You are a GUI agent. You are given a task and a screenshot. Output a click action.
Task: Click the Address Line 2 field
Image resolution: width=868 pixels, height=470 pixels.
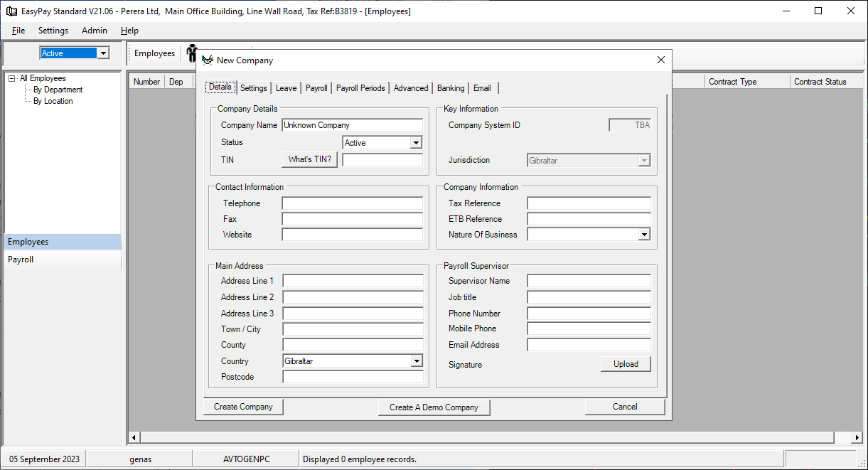point(353,297)
